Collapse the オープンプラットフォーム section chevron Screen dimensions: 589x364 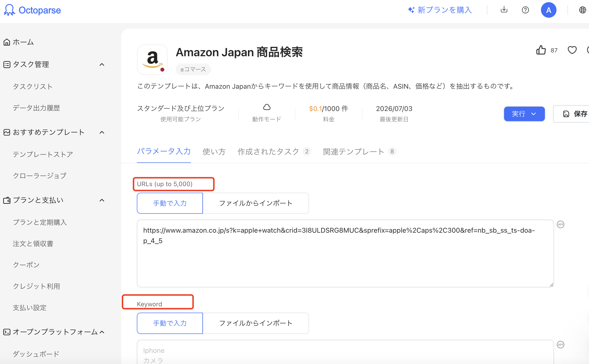(x=102, y=332)
